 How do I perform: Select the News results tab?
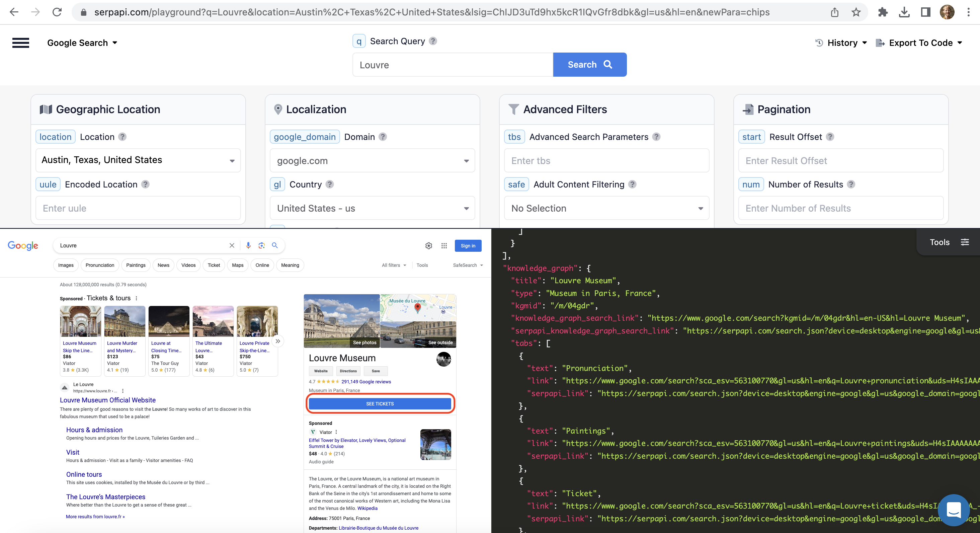[163, 265]
